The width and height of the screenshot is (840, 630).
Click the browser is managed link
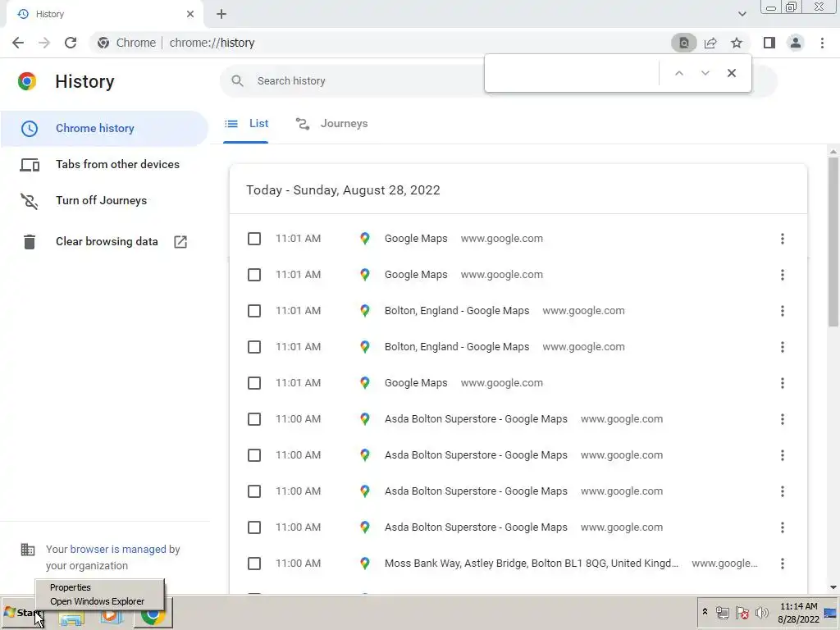(x=118, y=549)
